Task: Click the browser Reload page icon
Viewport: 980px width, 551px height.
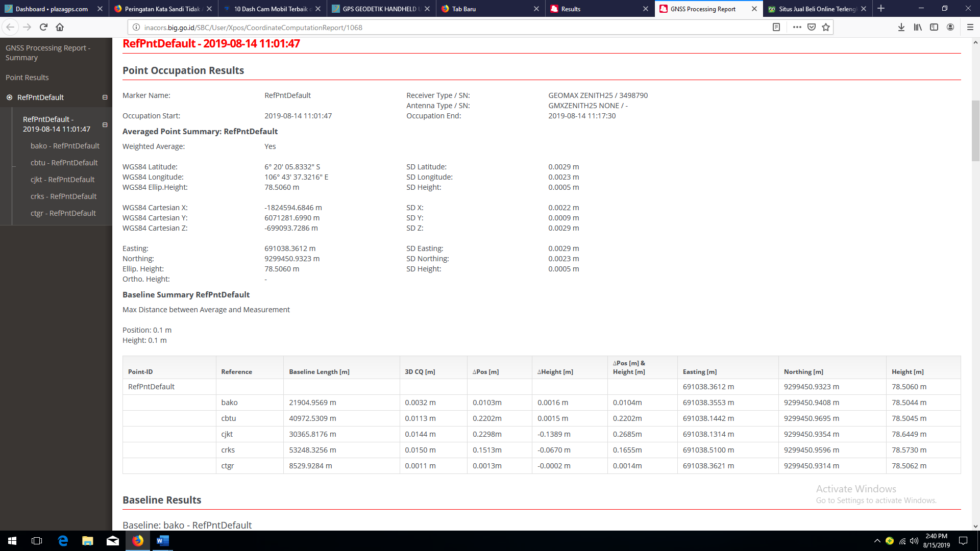Action: 43,27
